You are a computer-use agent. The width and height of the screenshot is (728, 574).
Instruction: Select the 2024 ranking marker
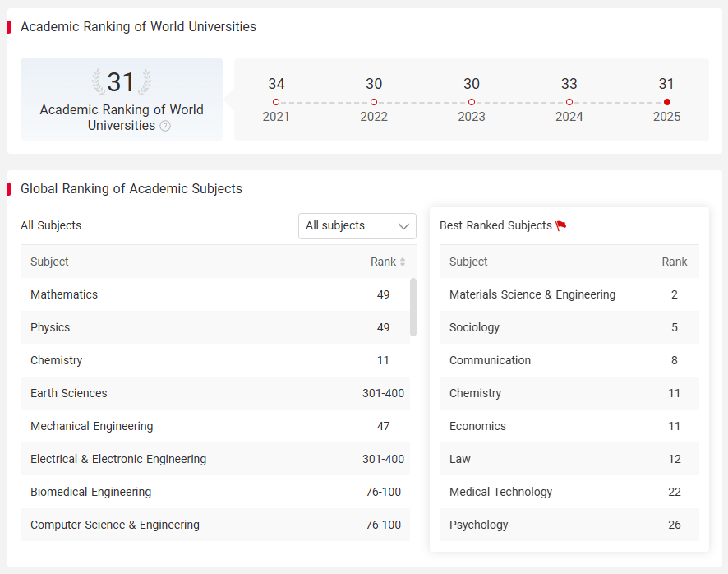tap(569, 102)
